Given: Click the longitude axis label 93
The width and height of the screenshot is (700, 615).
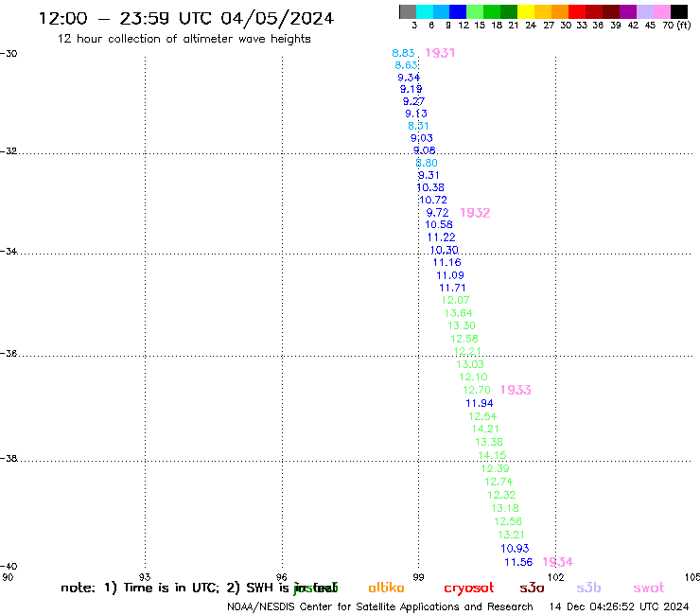Looking at the screenshot, I should pos(145,577).
